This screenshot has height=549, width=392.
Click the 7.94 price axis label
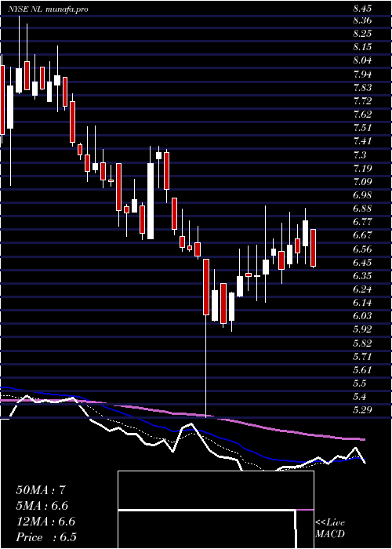(362, 75)
